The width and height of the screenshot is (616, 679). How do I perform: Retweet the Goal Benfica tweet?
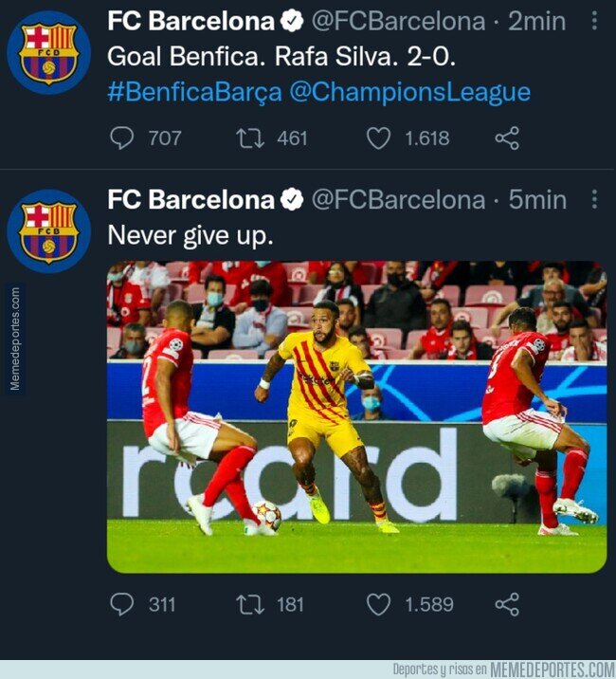click(250, 138)
